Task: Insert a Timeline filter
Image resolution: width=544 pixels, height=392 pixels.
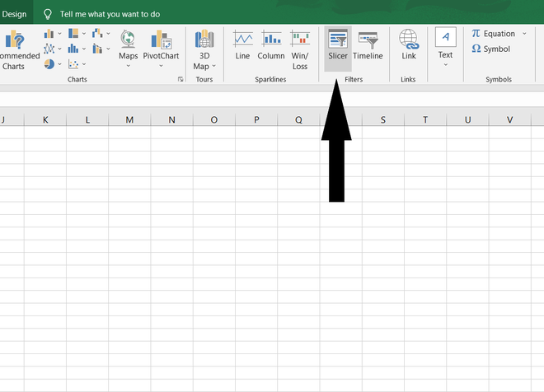Action: pos(368,45)
